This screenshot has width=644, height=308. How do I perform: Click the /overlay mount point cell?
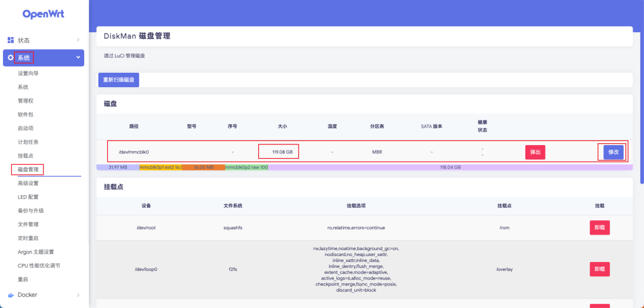(504, 269)
